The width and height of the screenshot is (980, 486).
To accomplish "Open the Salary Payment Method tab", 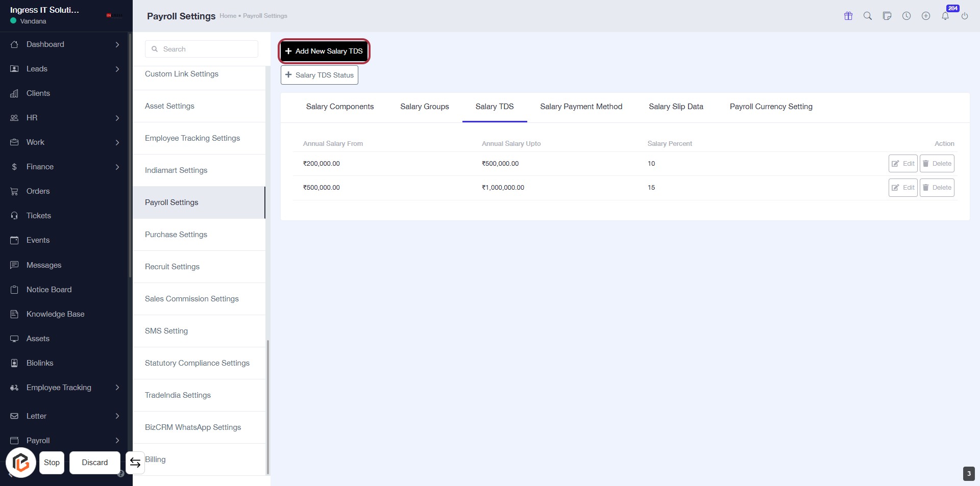I will click(x=581, y=107).
